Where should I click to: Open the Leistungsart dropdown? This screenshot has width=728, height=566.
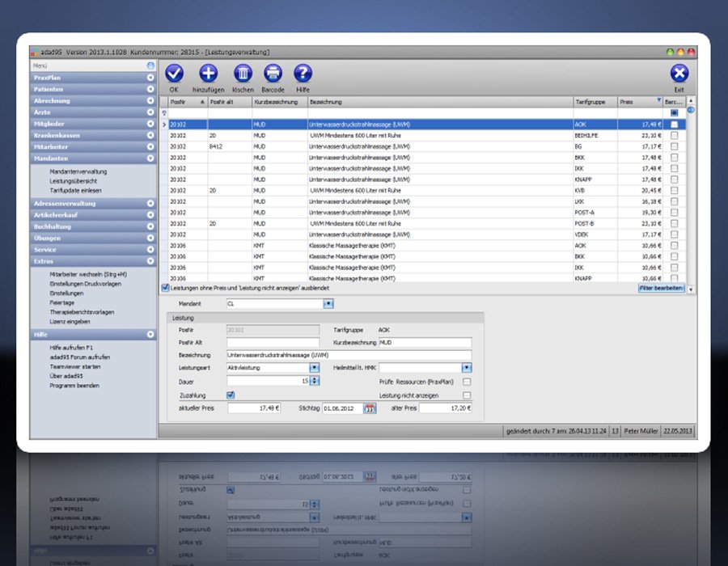pyautogui.click(x=314, y=367)
